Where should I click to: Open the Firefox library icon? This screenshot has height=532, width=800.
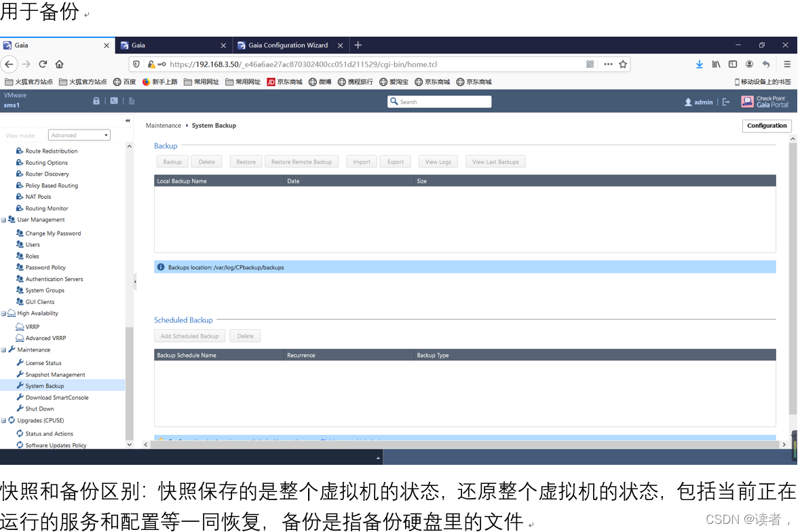click(716, 64)
